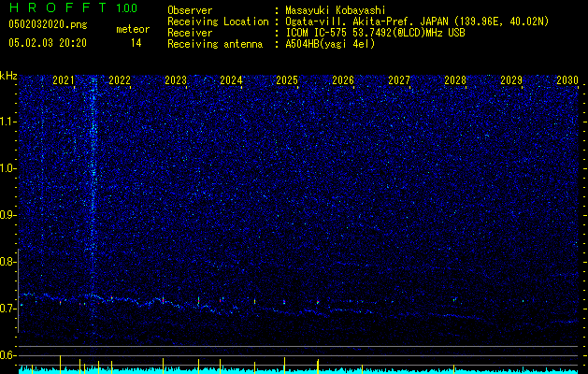Click the meteor label

tap(133, 29)
